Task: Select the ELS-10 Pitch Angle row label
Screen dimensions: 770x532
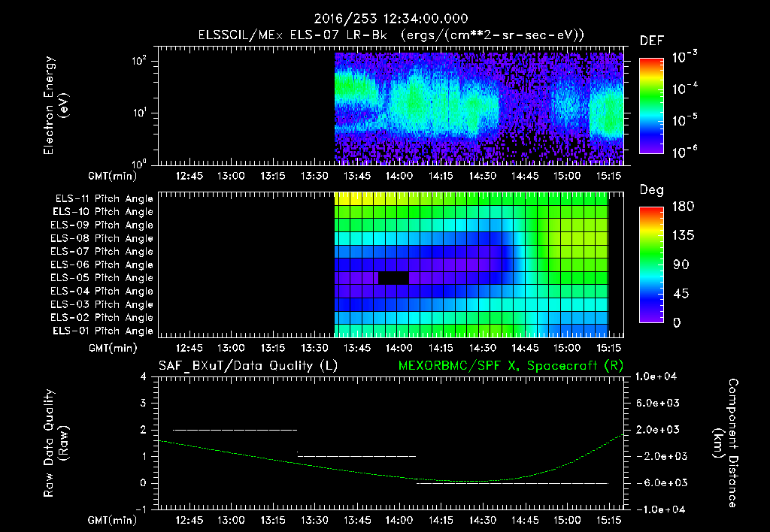Action: click(103, 212)
